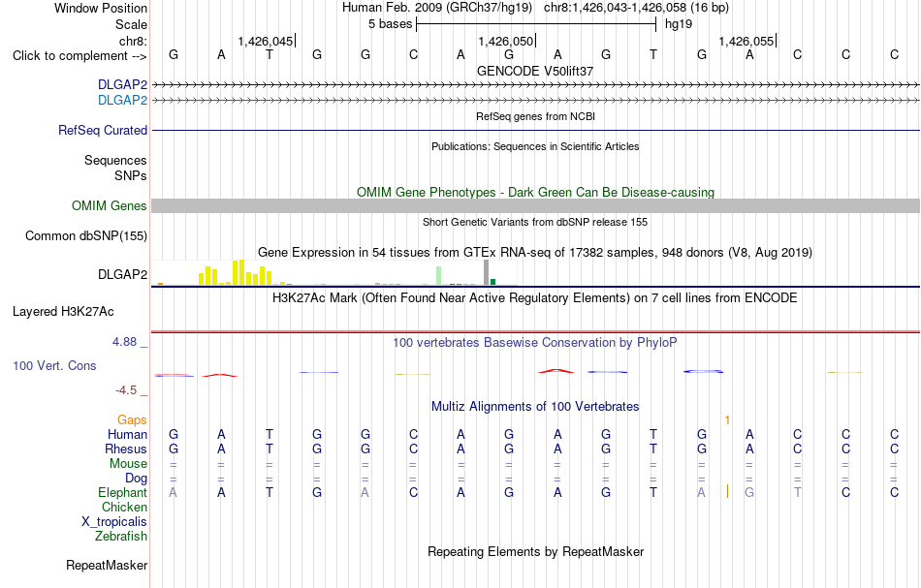Viewport: 921px width, 588px height.
Task: Click the tall gray bar in GTEx chart
Action: click(487, 272)
